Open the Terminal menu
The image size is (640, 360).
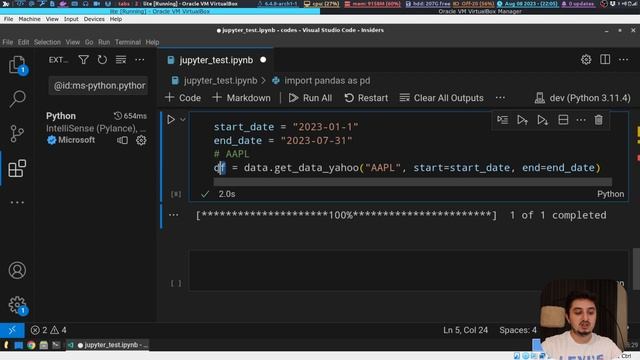point(128,42)
